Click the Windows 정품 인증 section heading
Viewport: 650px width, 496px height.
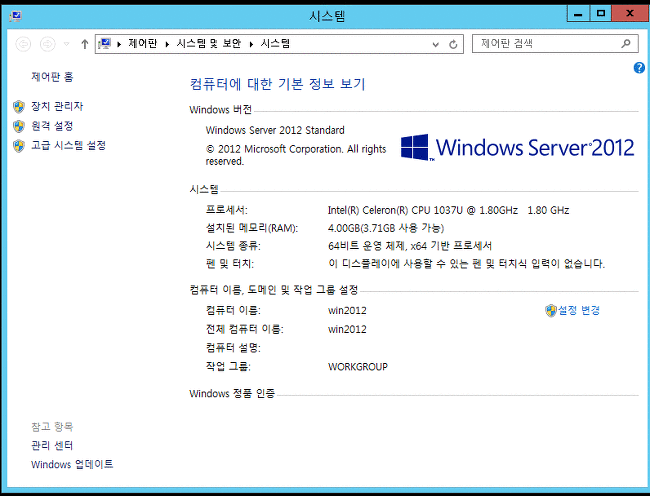point(232,393)
